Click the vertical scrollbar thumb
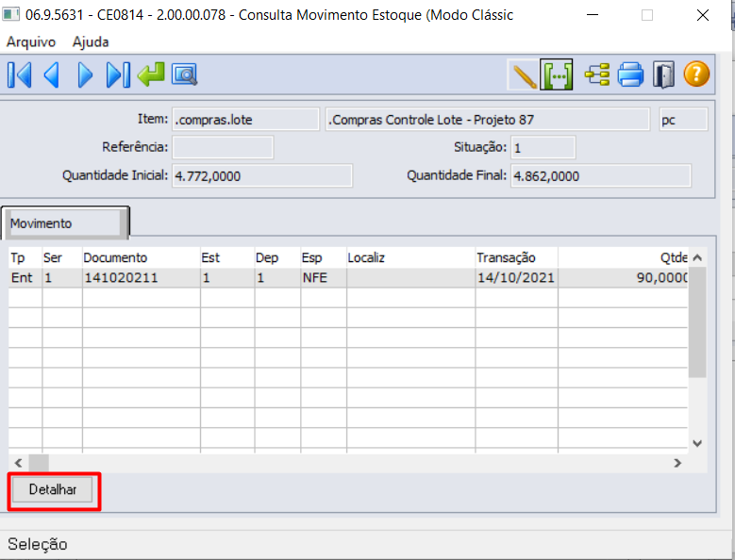 tap(697, 322)
